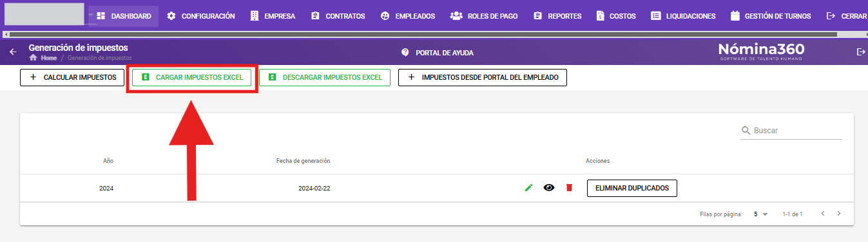
Task: Open the DASHBOARD menu item
Action: pyautogui.click(x=124, y=16)
